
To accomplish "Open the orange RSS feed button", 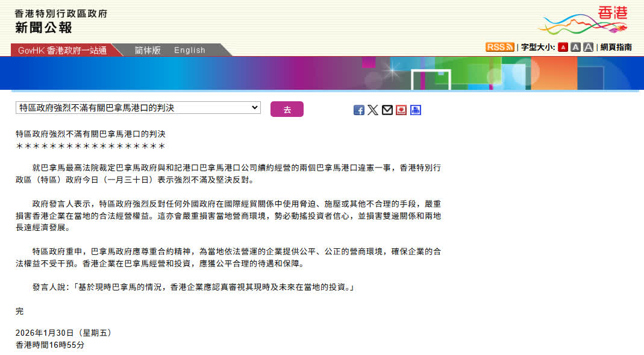I will (499, 47).
